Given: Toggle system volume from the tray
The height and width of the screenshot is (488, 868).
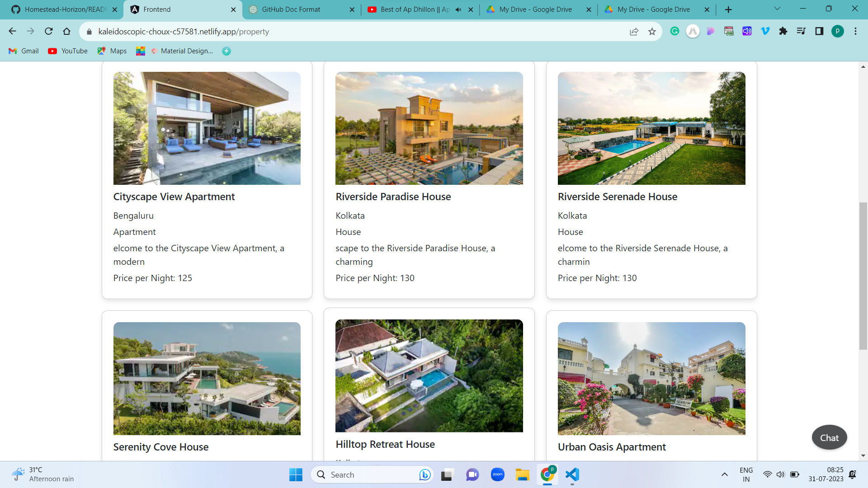Looking at the screenshot, I should click(781, 474).
